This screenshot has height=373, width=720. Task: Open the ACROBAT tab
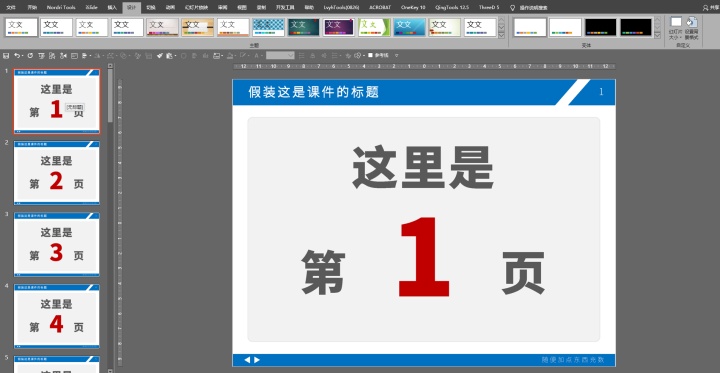tap(380, 7)
